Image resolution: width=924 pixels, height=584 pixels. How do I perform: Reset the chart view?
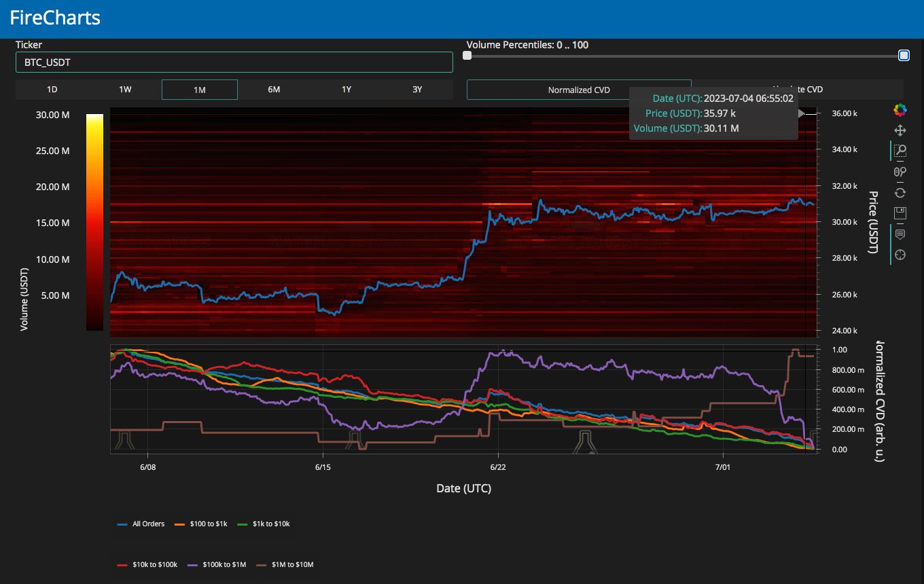click(900, 193)
